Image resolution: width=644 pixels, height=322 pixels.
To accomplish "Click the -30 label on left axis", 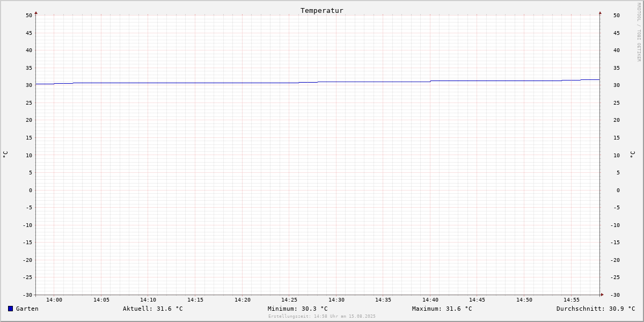I will 27,295.
